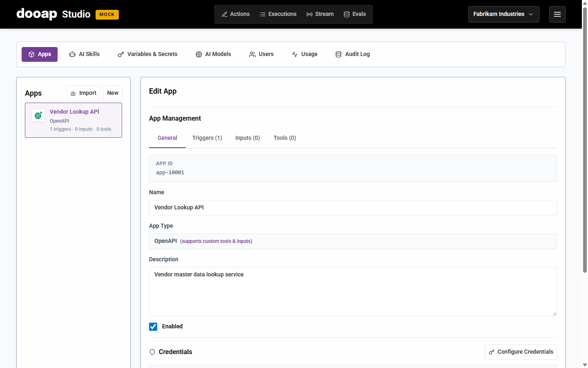Click the Import download icon
The image size is (588, 368).
[x=73, y=93]
